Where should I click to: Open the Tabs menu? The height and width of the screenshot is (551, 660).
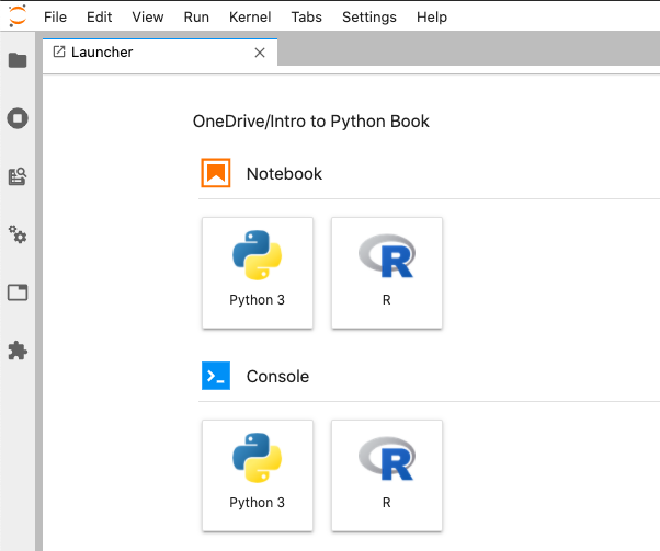(x=306, y=17)
